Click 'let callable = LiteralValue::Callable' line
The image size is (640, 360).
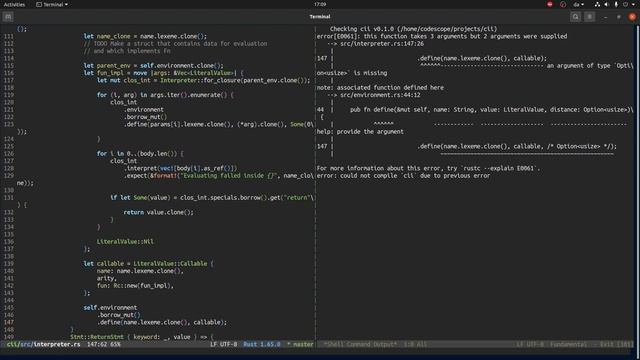click(x=149, y=264)
